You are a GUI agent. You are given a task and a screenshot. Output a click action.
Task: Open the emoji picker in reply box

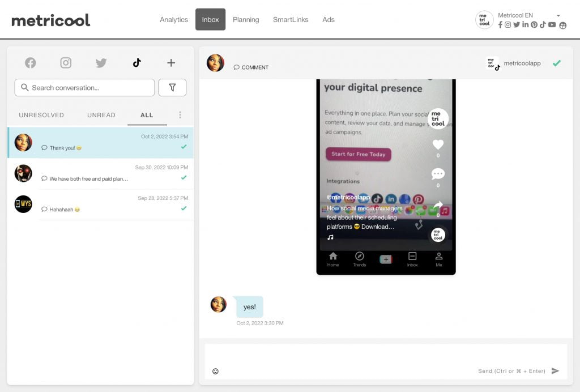[216, 371]
